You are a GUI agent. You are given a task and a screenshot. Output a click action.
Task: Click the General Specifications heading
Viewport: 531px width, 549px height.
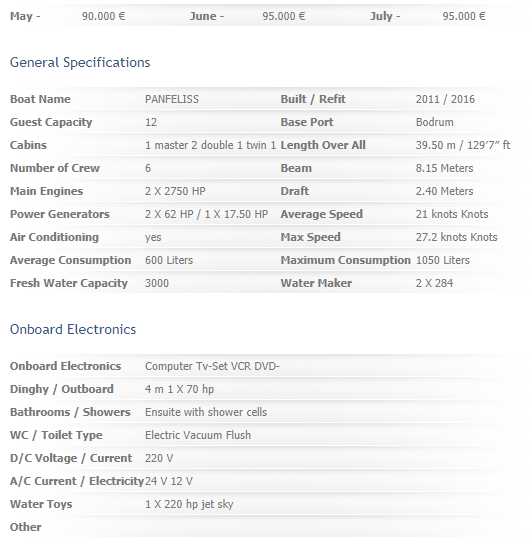(x=80, y=63)
